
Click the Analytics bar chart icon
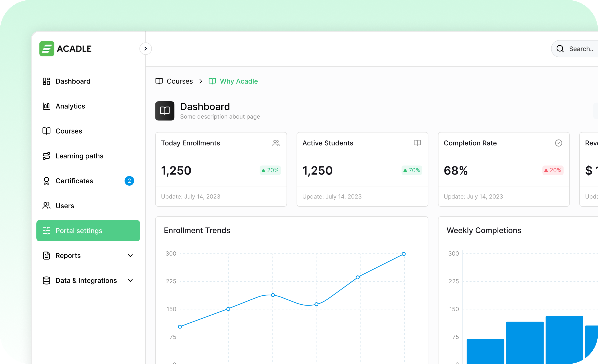[46, 106]
